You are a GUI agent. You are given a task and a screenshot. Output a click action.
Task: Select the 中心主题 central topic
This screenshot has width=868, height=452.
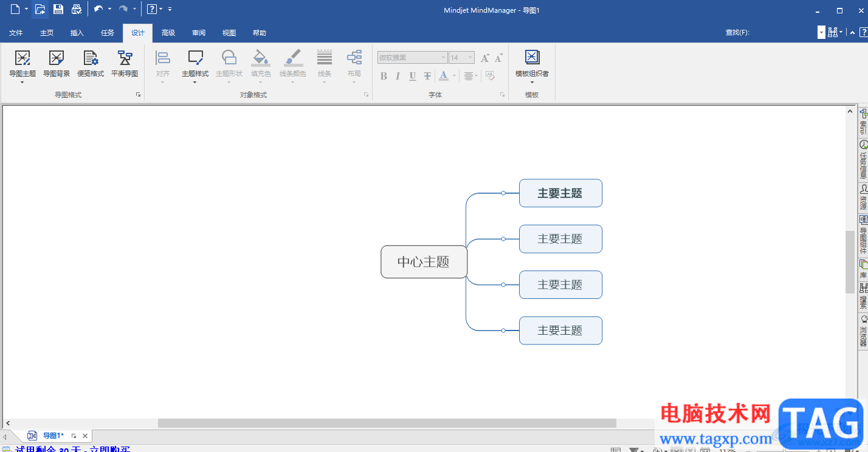pos(424,262)
